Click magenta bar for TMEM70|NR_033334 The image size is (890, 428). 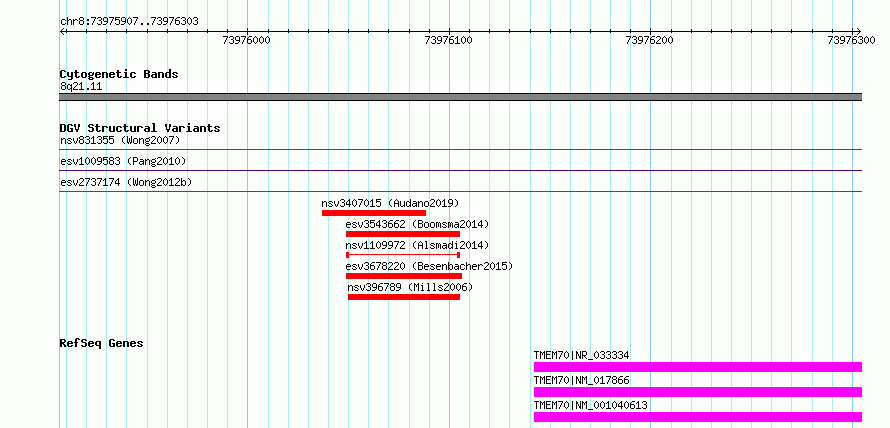[x=698, y=367]
